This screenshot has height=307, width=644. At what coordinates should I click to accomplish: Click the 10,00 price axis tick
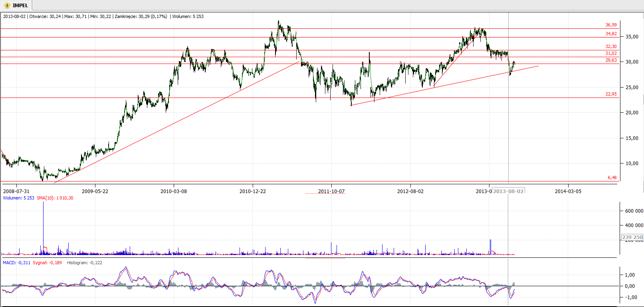(632, 163)
